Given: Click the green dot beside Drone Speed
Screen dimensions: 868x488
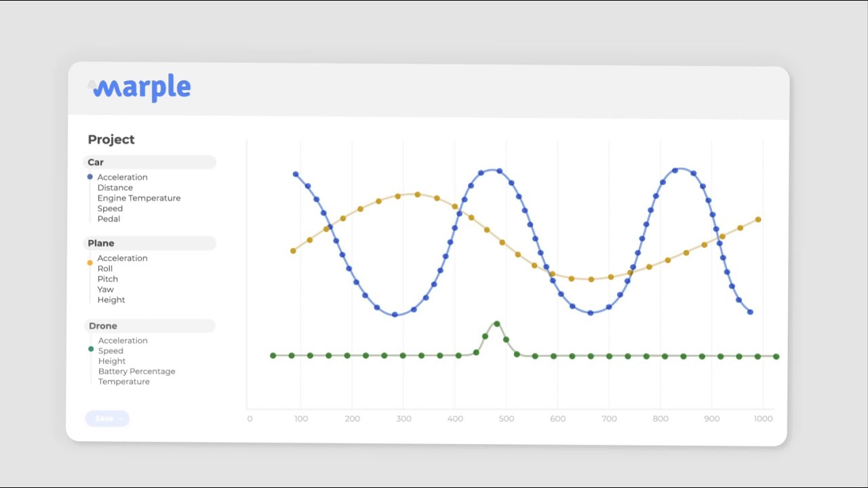Looking at the screenshot, I should pos(91,349).
